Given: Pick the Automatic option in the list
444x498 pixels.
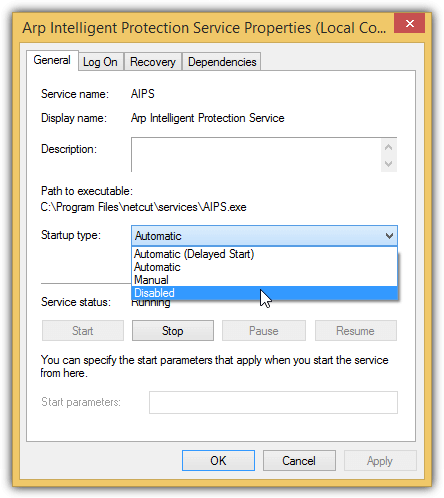Looking at the screenshot, I should [x=265, y=267].
